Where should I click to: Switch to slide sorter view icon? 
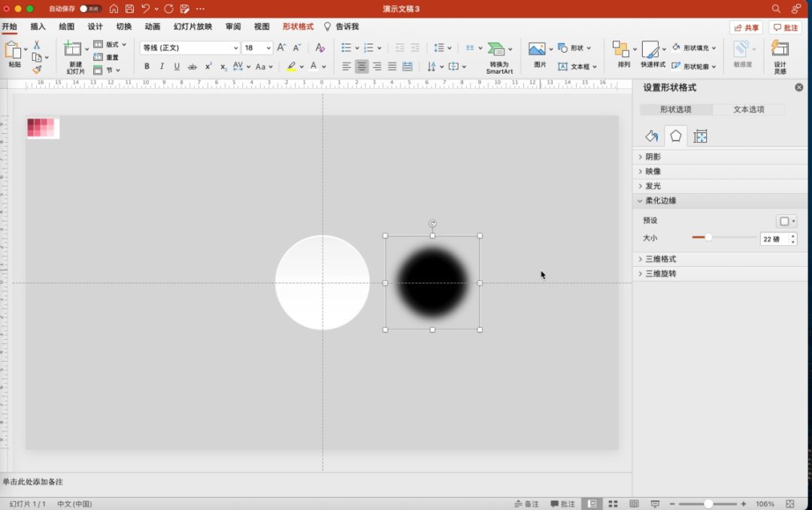click(614, 504)
